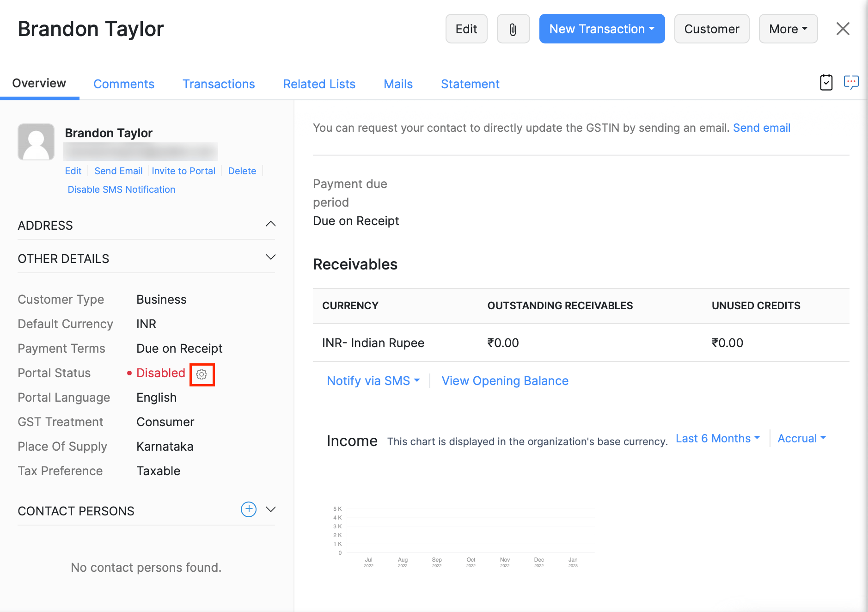Click the Invite to Portal link
Image resolution: width=868 pixels, height=612 pixels.
pyautogui.click(x=183, y=171)
